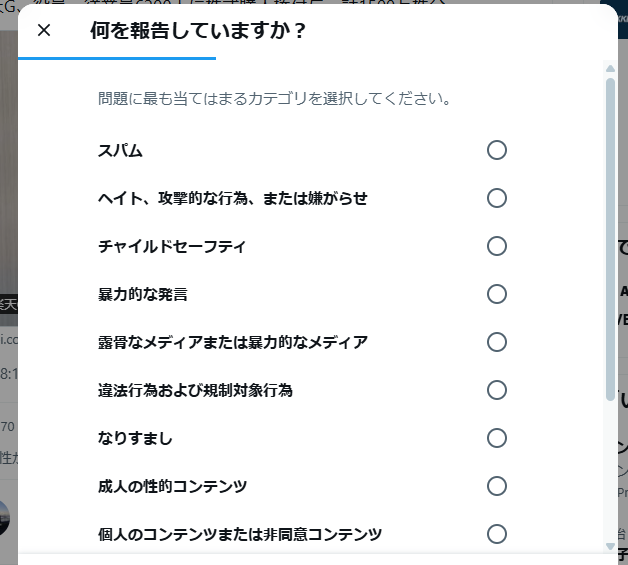
Task: Click the 暴力的な発言 label text
Action: point(143,294)
